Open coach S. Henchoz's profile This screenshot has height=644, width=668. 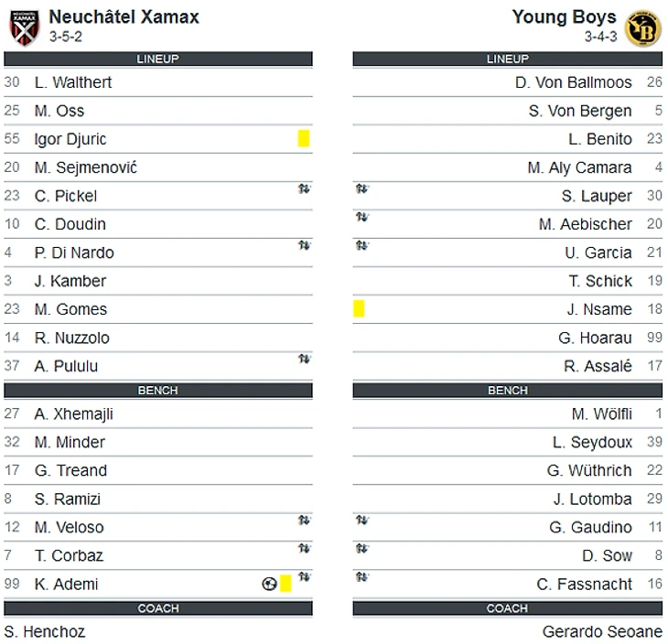pyautogui.click(x=45, y=631)
